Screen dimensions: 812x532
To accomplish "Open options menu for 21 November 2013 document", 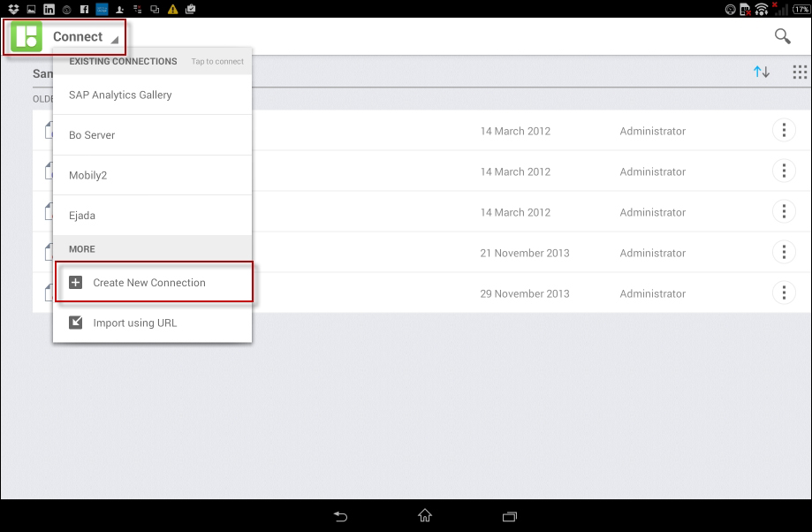I will point(783,253).
